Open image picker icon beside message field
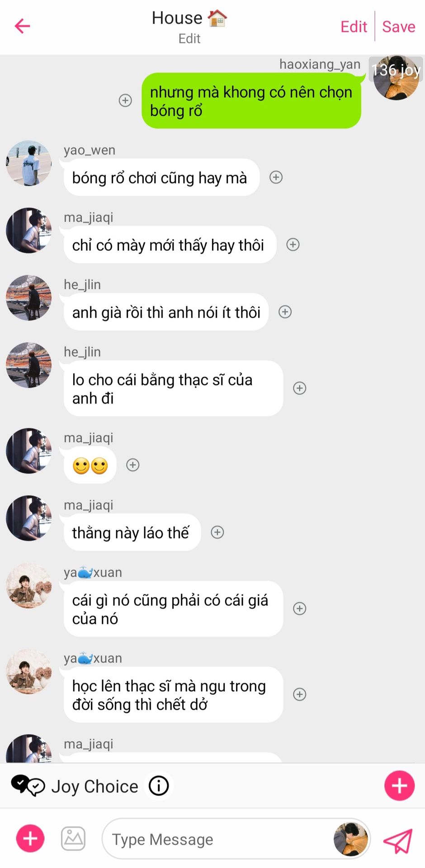Screen dimensions: 425x868 [73, 839]
